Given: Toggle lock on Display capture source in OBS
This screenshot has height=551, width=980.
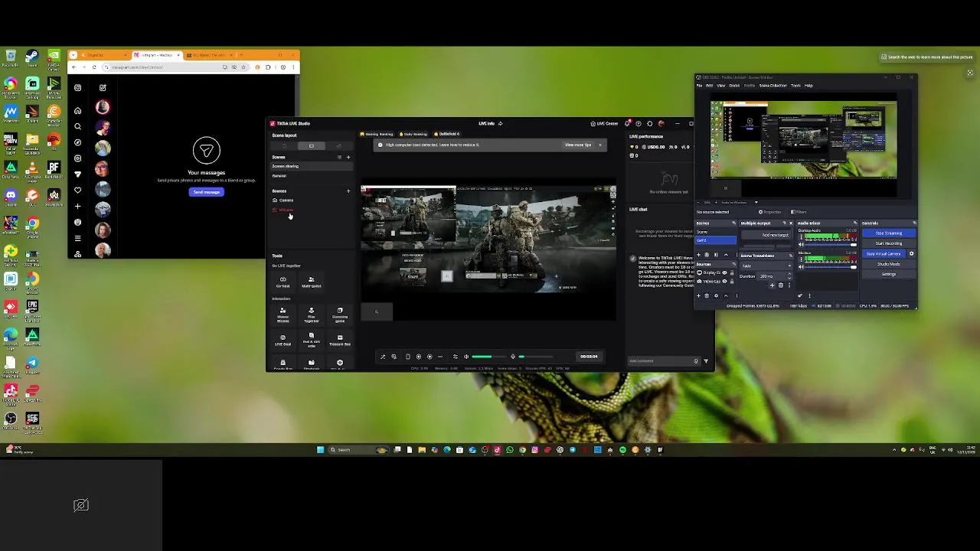Looking at the screenshot, I should tap(732, 272).
